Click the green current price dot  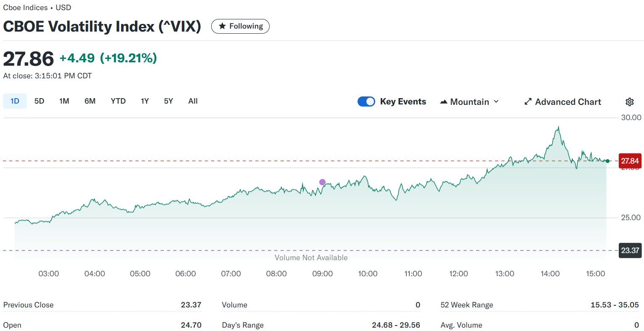(x=607, y=161)
